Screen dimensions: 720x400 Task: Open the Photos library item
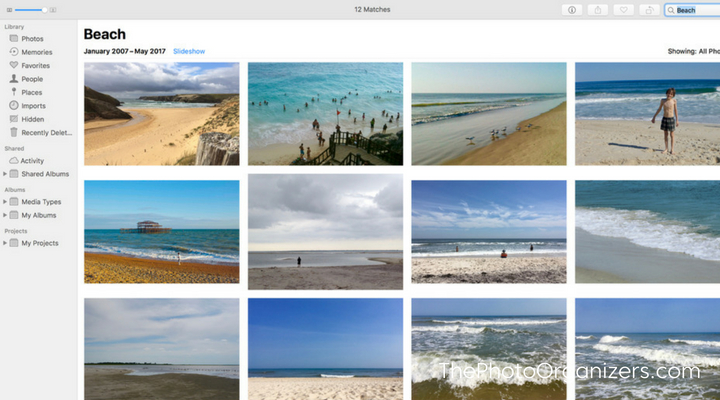pos(32,39)
